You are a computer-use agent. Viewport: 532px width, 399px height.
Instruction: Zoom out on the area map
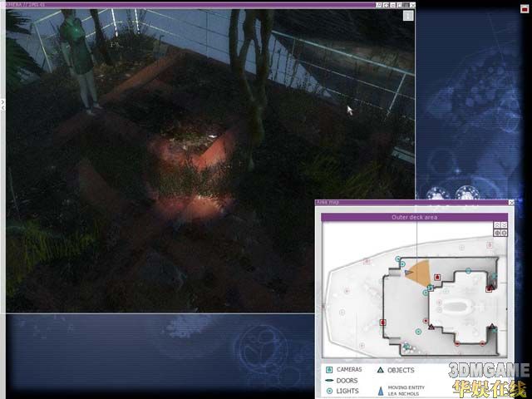tap(504, 233)
